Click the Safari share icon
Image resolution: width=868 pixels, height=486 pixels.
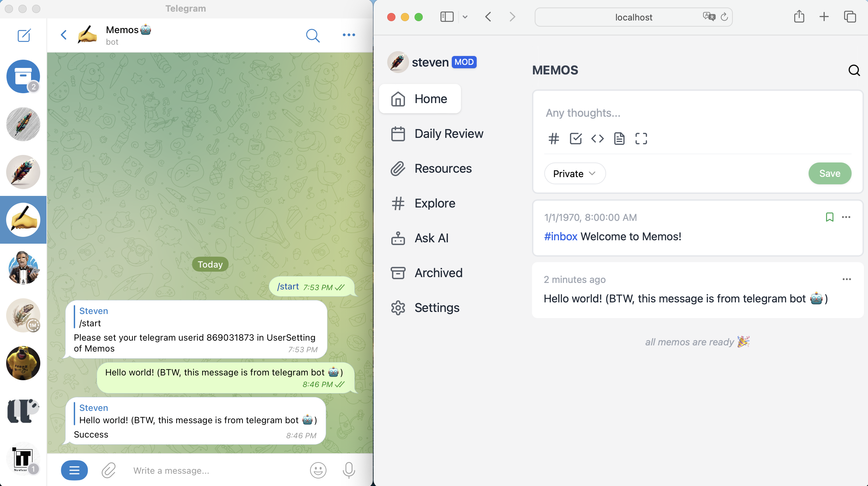pyautogui.click(x=799, y=16)
